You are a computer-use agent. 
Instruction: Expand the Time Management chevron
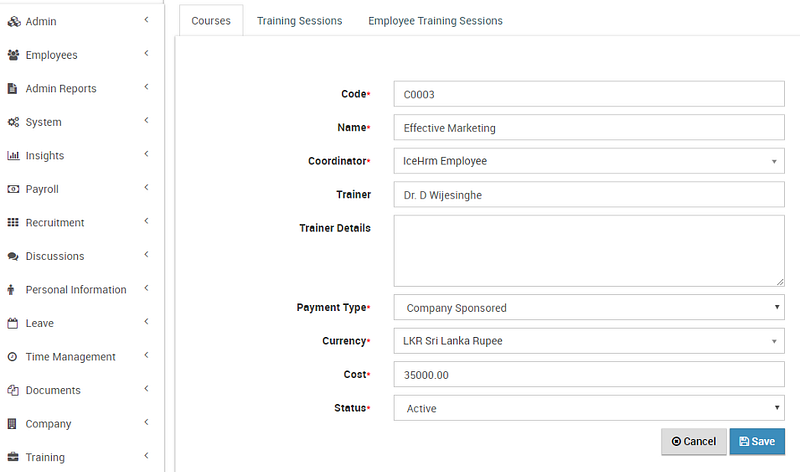tap(146, 355)
